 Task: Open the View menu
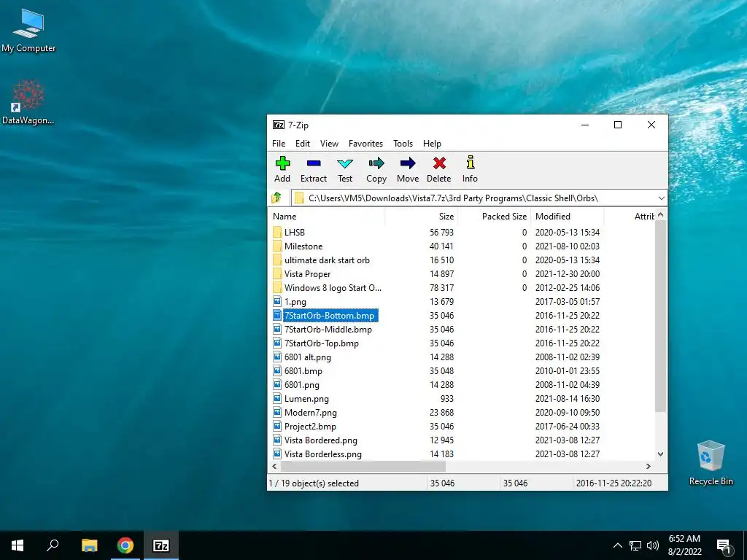pyautogui.click(x=329, y=144)
